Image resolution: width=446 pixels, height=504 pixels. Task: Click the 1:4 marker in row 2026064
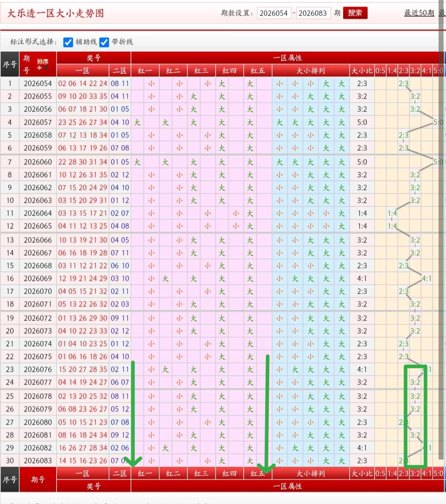click(x=392, y=213)
